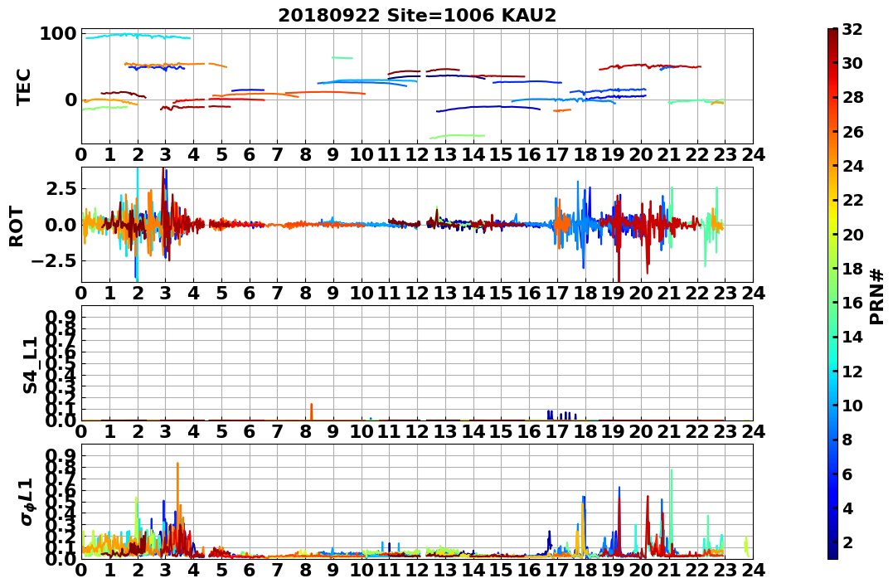Click hour '18' on ROT panel x-axis
893x588 pixels.
click(585, 294)
